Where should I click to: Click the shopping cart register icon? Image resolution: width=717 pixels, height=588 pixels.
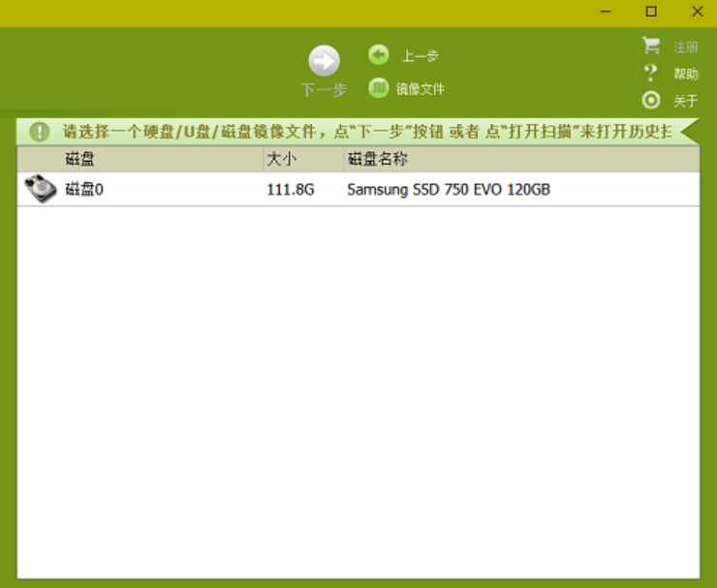pos(651,46)
